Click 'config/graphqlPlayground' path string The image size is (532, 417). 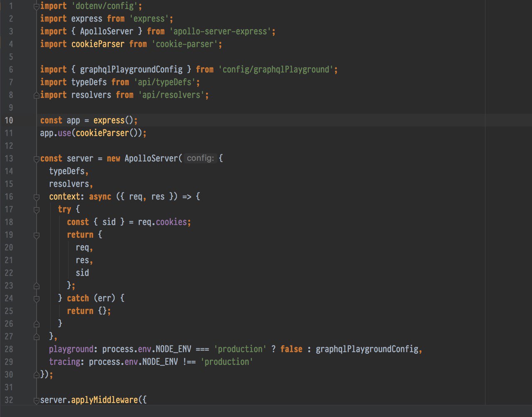click(x=276, y=69)
